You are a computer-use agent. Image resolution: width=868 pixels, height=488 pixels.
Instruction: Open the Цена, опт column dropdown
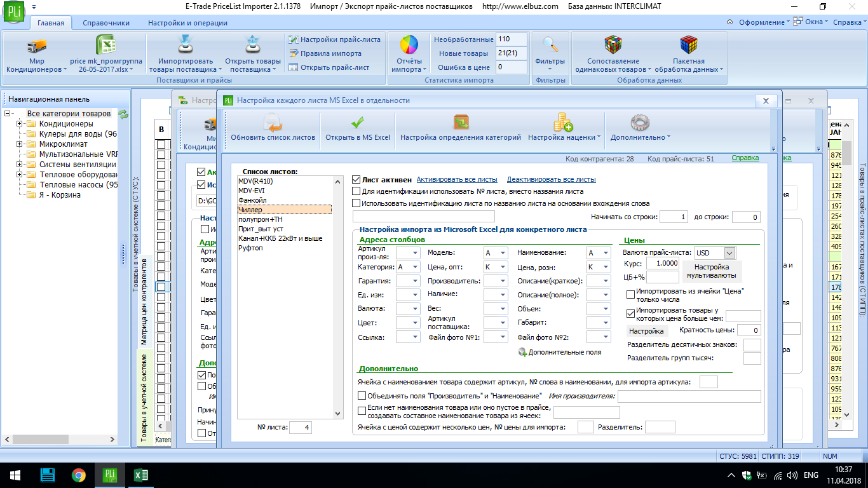click(x=503, y=268)
